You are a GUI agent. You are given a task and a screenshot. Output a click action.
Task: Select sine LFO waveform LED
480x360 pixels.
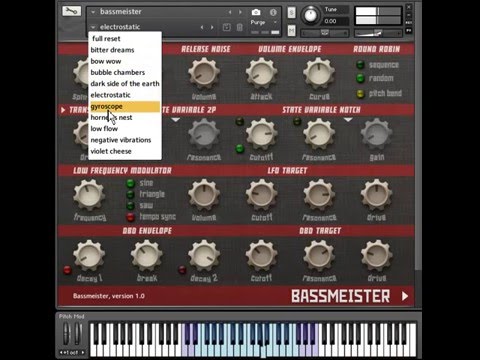coord(130,183)
